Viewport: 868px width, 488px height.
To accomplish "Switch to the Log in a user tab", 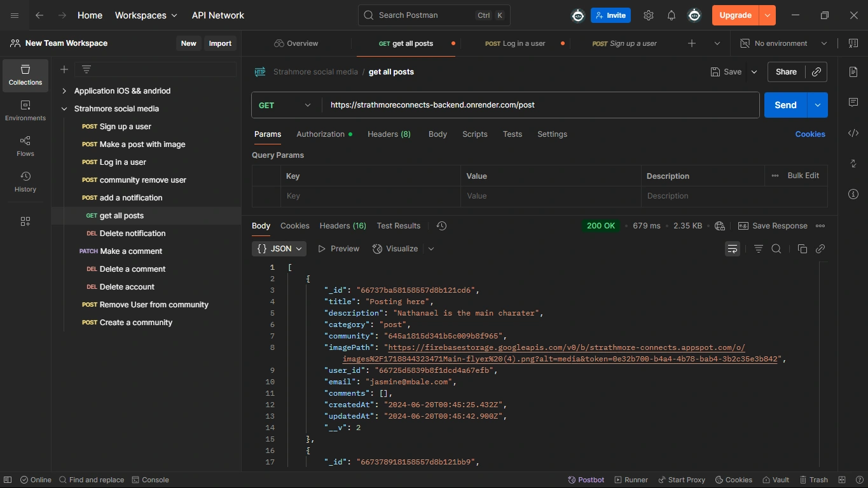I will click(515, 43).
